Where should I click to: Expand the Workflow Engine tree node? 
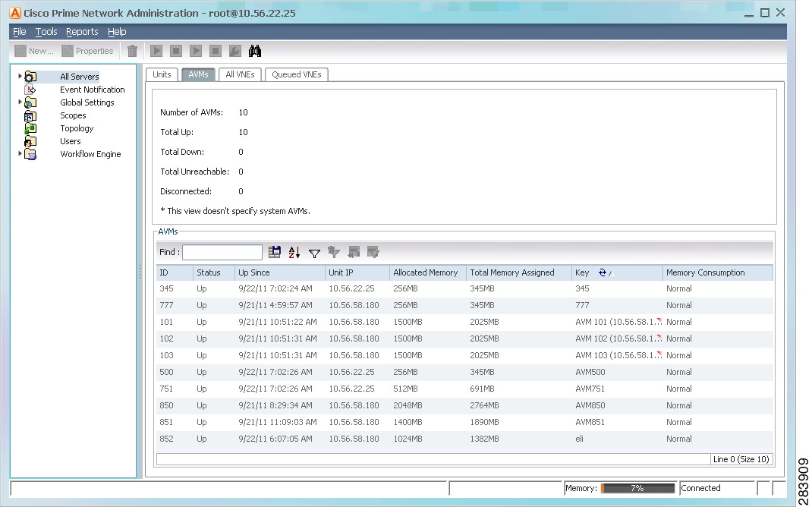pyautogui.click(x=20, y=154)
